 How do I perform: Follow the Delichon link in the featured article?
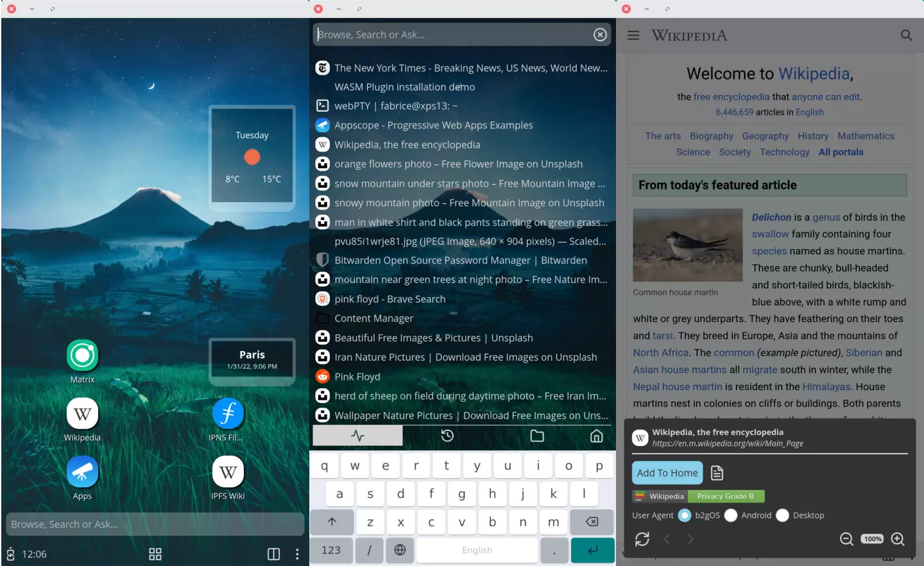coord(772,218)
